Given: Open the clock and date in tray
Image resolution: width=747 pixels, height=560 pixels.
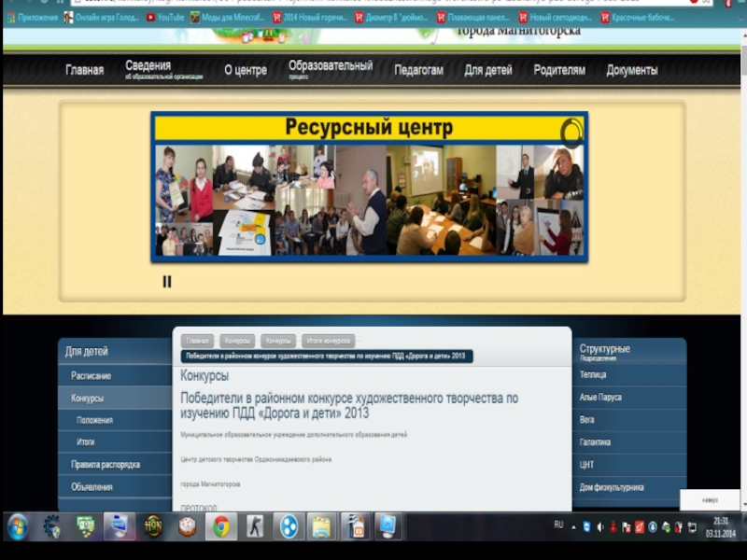Looking at the screenshot, I should [720, 527].
